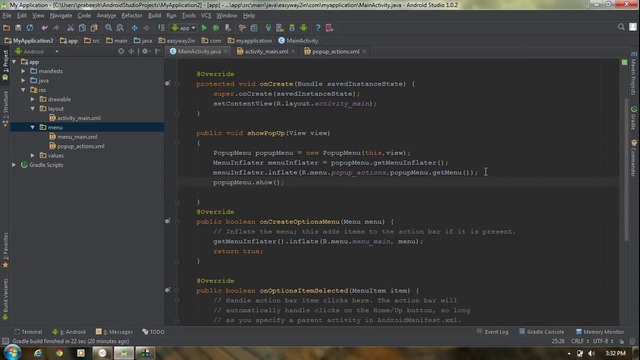The height and width of the screenshot is (360, 640).
Task: Open the Event Log
Action: [x=493, y=332]
